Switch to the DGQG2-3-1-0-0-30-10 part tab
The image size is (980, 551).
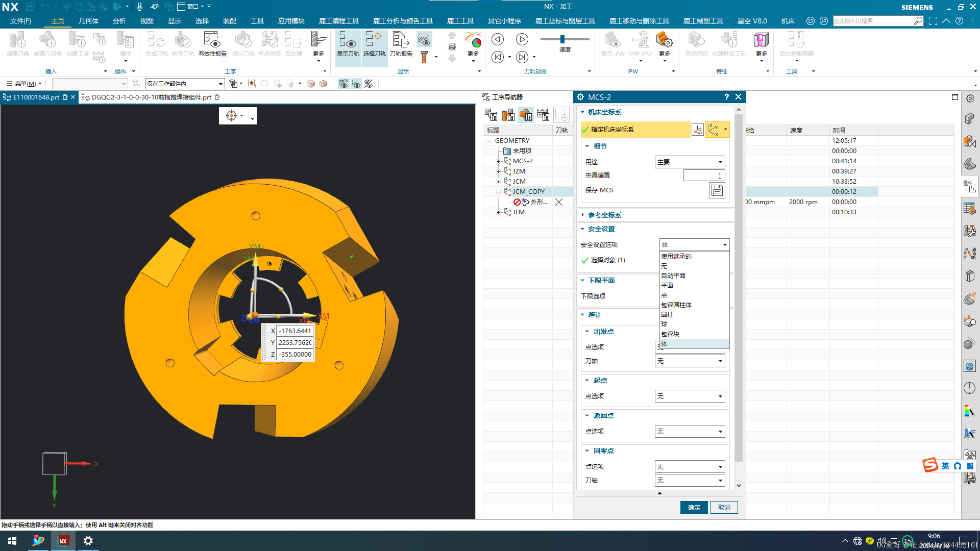[151, 97]
